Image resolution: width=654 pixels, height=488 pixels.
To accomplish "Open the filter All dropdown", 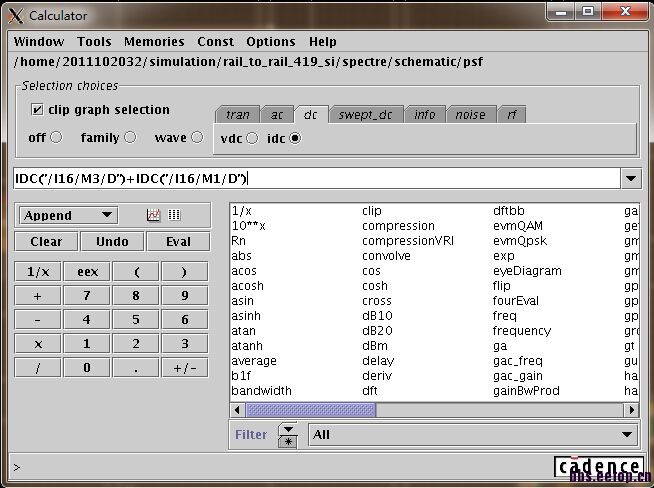I will (474, 435).
